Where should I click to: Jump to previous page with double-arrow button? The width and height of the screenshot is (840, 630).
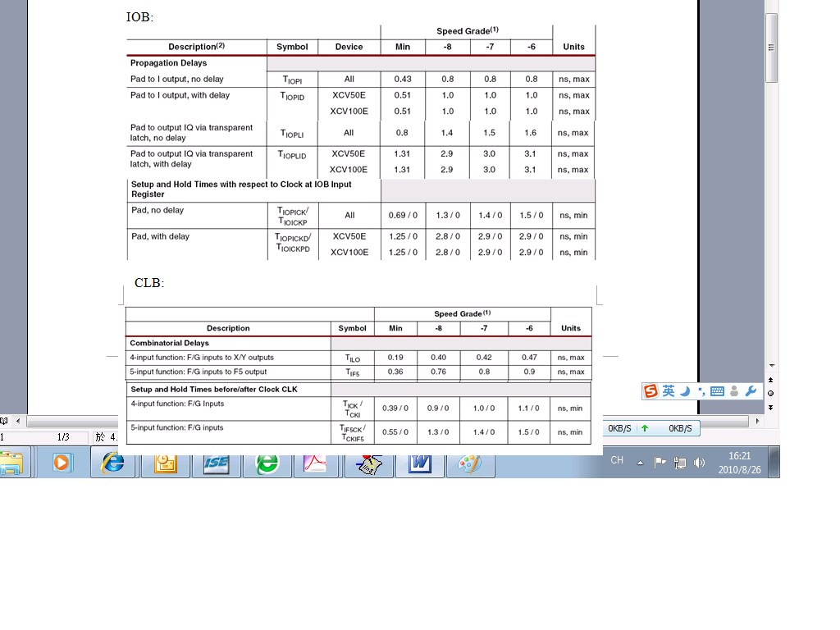pos(771,380)
